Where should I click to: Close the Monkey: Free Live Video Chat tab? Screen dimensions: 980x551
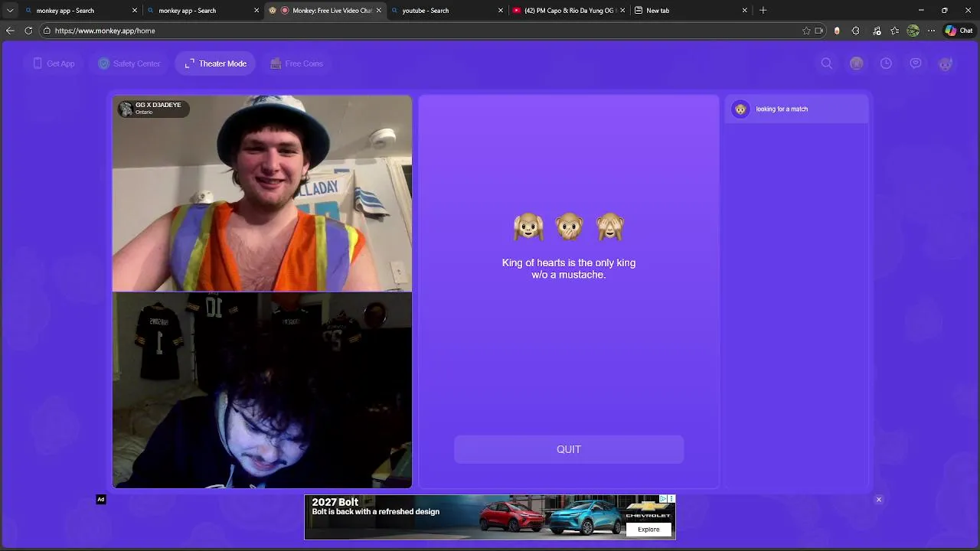[378, 11]
